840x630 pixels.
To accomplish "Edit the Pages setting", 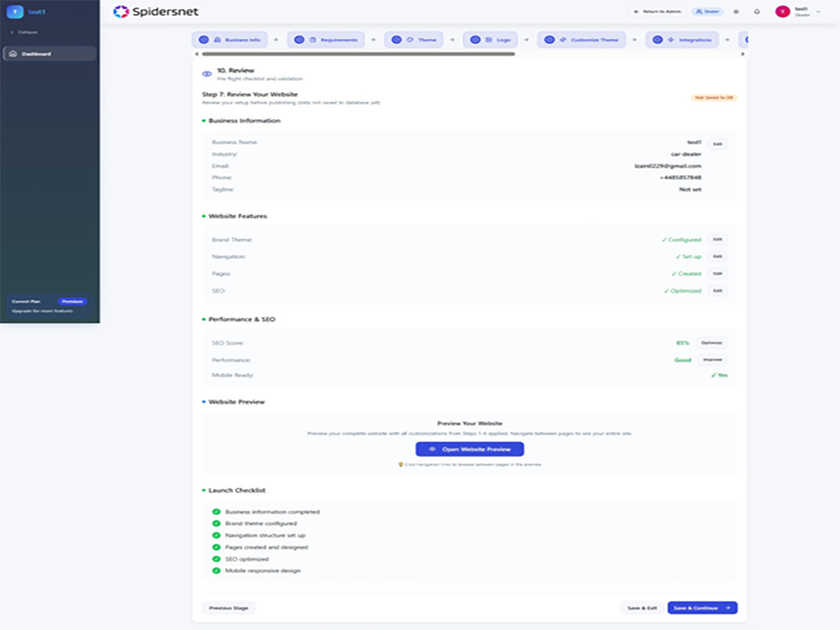I will tap(718, 274).
